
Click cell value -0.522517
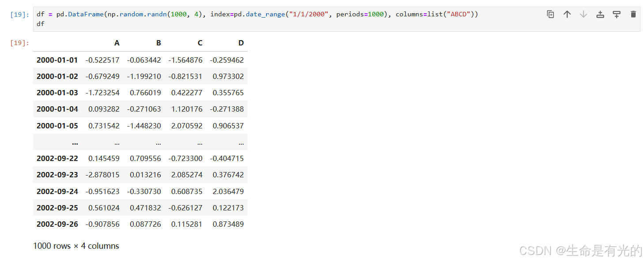[102, 60]
